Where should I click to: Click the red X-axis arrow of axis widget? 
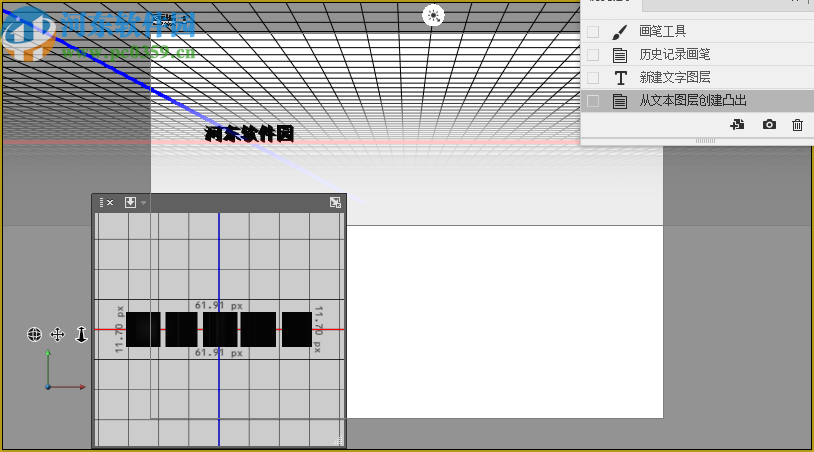tap(82, 387)
